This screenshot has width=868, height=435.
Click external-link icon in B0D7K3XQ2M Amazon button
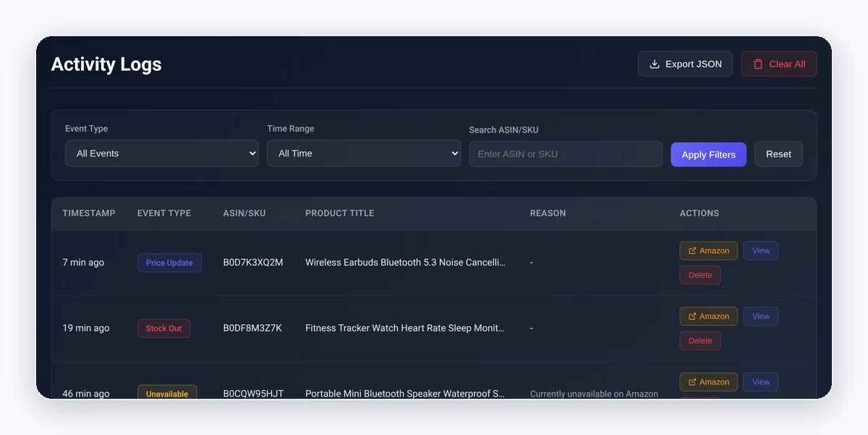pyautogui.click(x=692, y=250)
